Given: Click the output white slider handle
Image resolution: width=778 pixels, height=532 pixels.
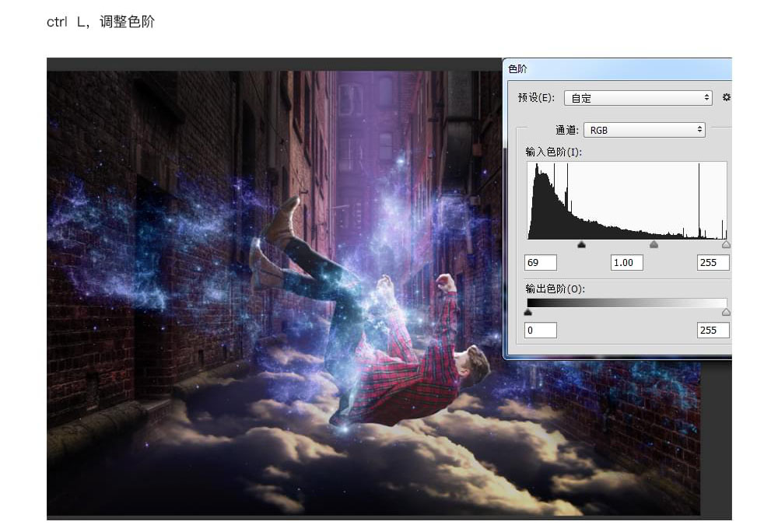Looking at the screenshot, I should (726, 312).
